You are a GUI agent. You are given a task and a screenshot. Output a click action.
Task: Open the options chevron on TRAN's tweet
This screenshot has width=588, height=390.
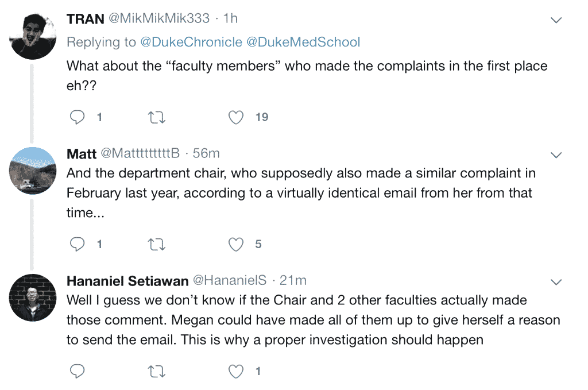[555, 21]
